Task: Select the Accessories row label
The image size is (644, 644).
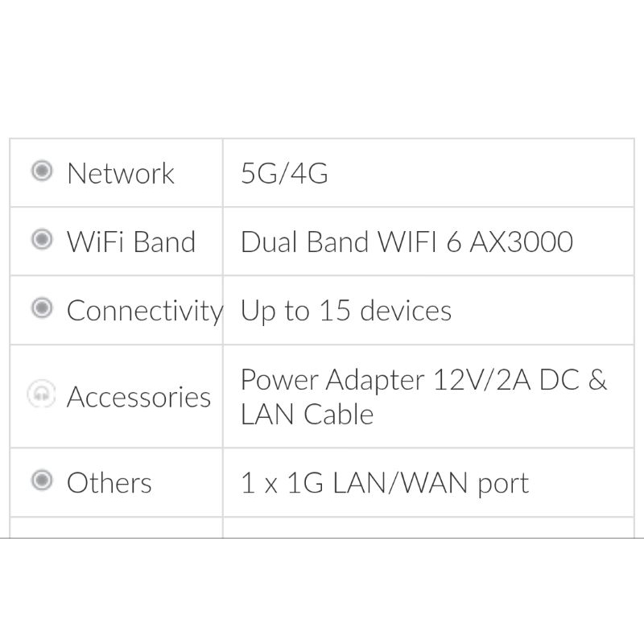Action: click(x=138, y=396)
